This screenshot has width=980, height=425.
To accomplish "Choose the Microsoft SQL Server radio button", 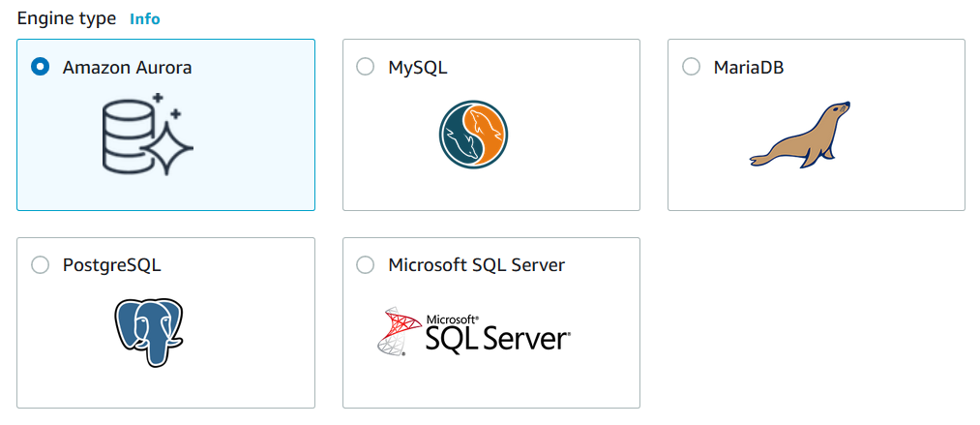I will click(365, 265).
